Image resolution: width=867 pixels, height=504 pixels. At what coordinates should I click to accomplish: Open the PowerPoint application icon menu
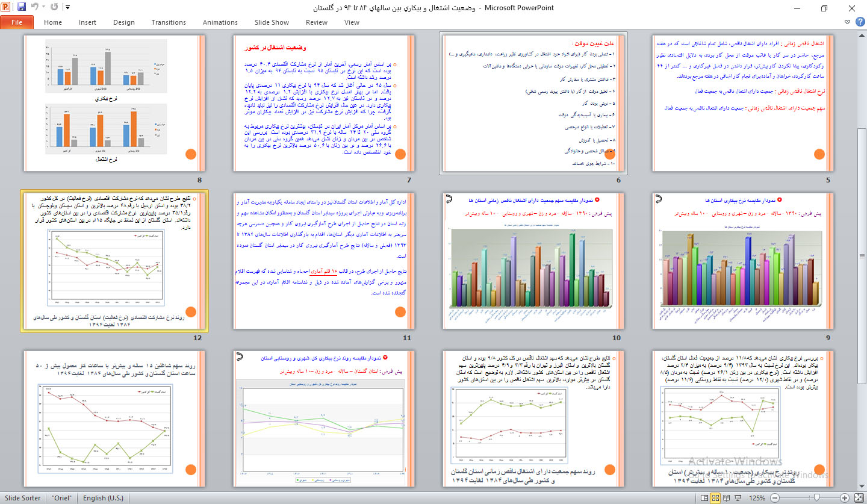tap(7, 7)
